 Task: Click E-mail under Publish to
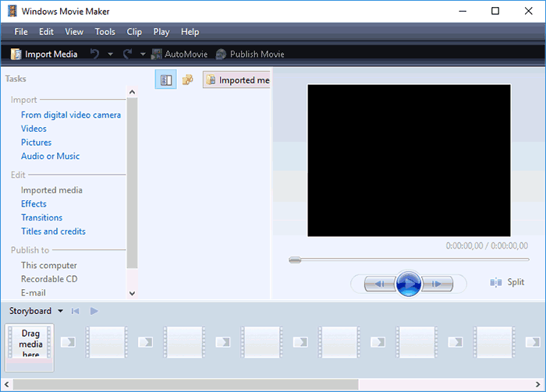(33, 293)
